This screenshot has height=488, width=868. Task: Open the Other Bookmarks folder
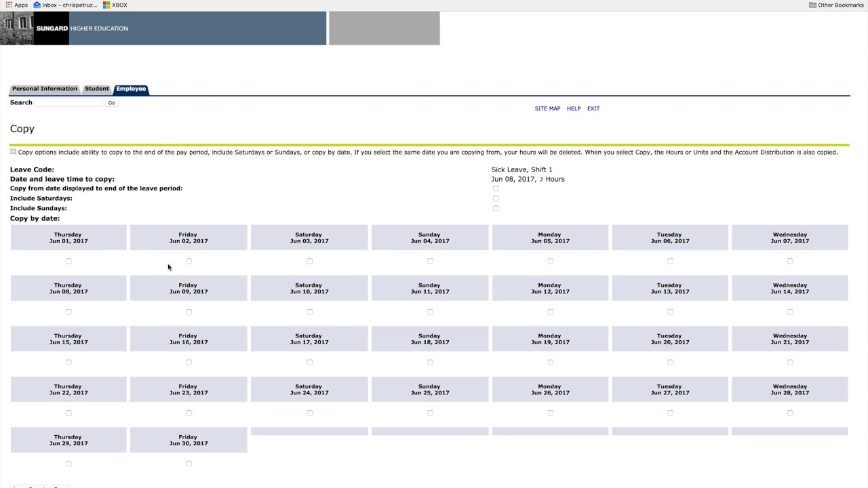tap(836, 5)
